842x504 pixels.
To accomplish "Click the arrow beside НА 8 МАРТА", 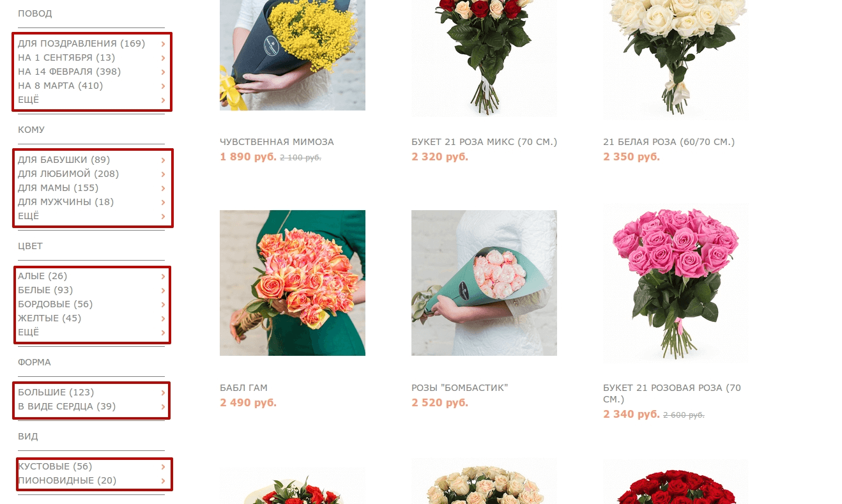I will tap(163, 86).
